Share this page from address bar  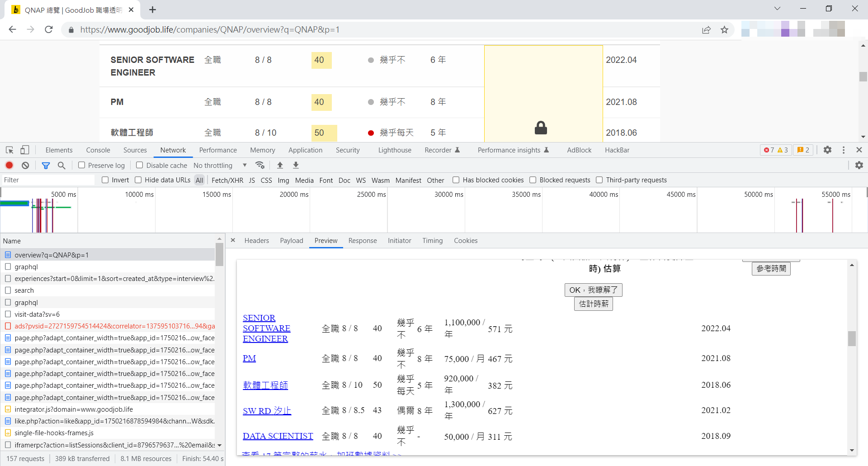tap(706, 29)
